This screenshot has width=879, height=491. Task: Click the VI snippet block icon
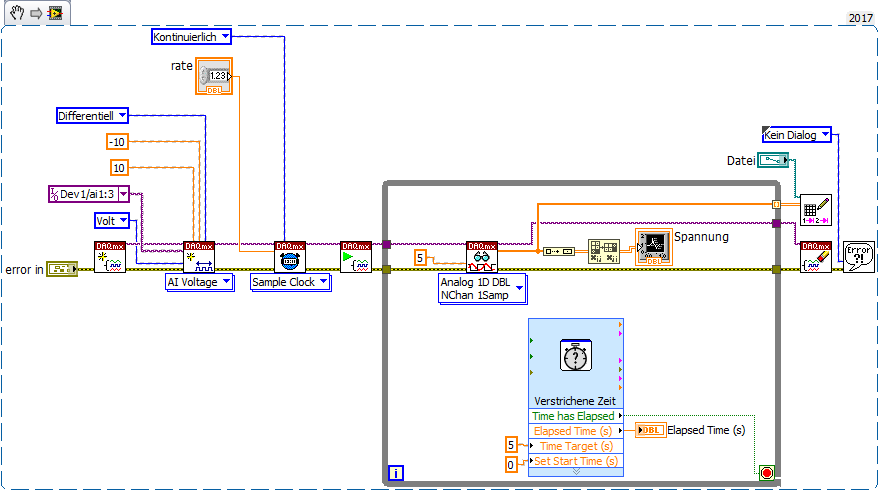point(55,13)
